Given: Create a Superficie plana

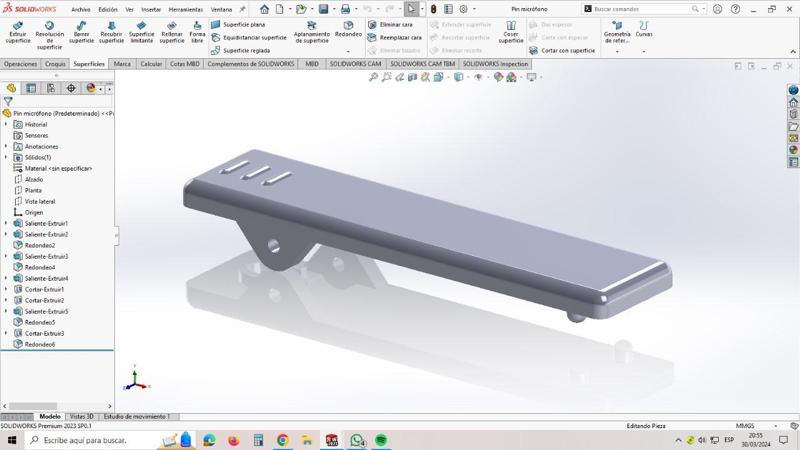Looking at the screenshot, I should point(238,24).
